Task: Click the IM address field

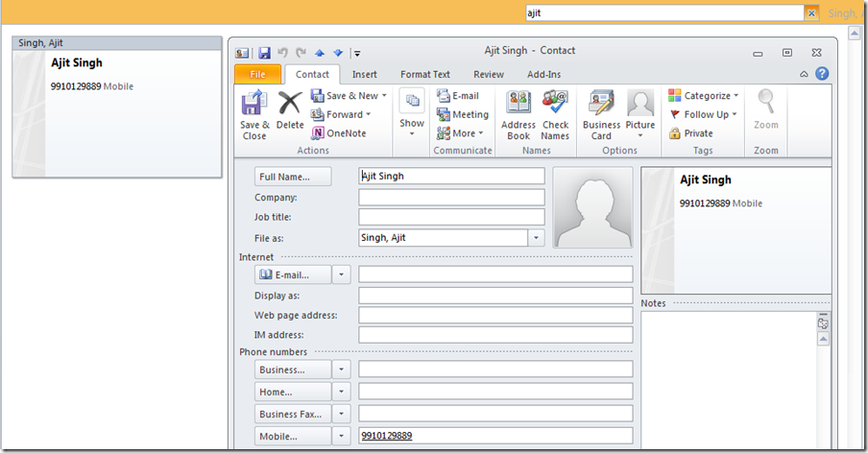Action: point(495,335)
